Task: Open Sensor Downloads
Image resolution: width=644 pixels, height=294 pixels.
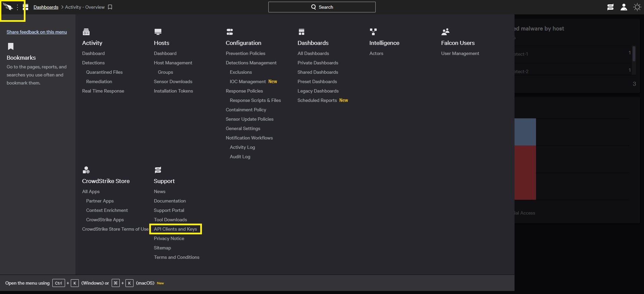Action: tap(173, 81)
